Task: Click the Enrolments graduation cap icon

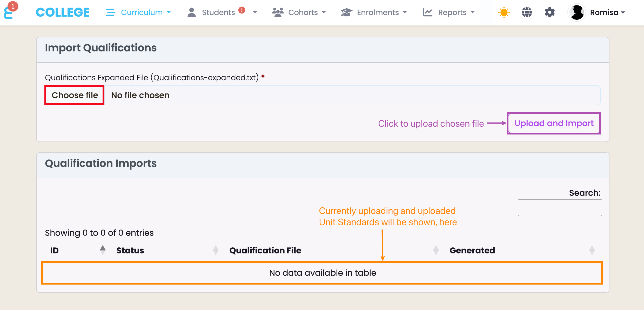Action: point(346,12)
